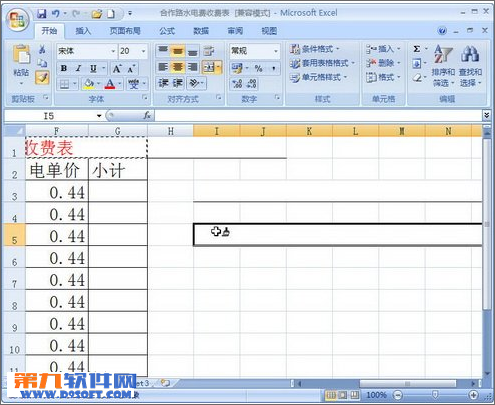Viewport: 495px width, 405px height.
Task: Toggle Italic formatting
Action: (78, 69)
